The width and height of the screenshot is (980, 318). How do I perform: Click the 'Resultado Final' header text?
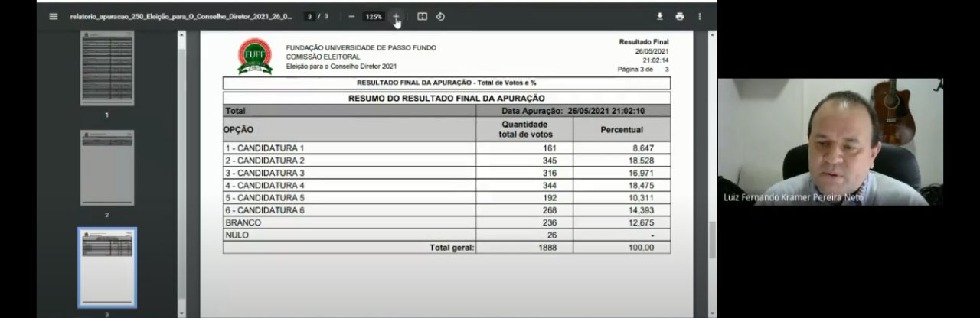pyautogui.click(x=644, y=42)
